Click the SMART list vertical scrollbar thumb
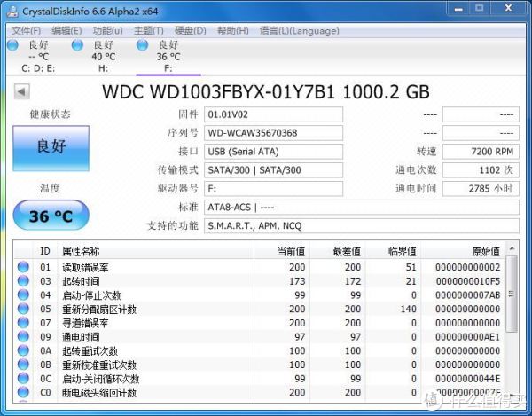Image resolution: width=532 pixels, height=416 pixels. pos(512,294)
